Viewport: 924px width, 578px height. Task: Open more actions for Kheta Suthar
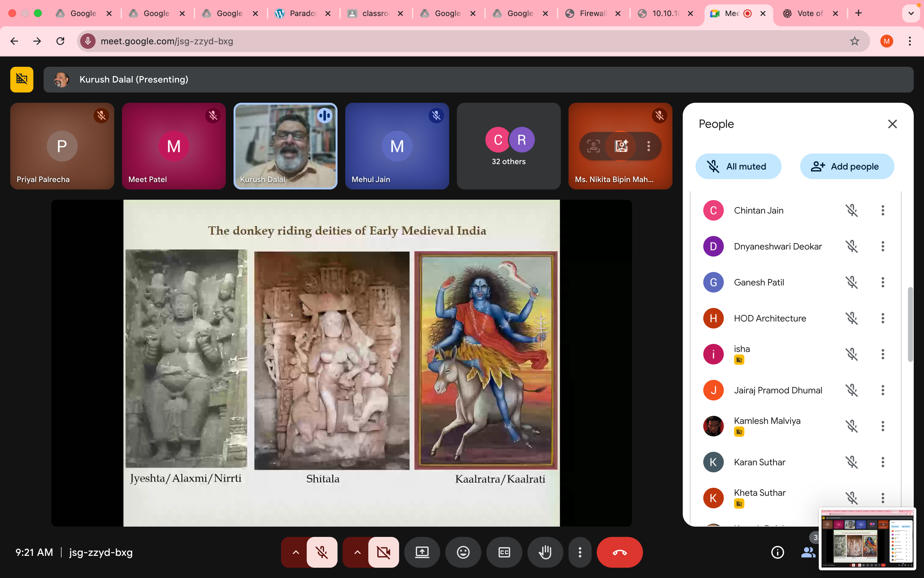coord(882,498)
